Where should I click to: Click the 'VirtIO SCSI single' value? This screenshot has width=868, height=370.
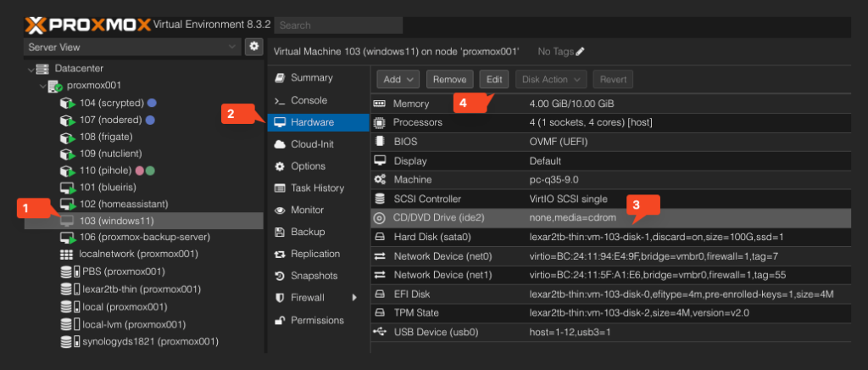click(x=569, y=199)
